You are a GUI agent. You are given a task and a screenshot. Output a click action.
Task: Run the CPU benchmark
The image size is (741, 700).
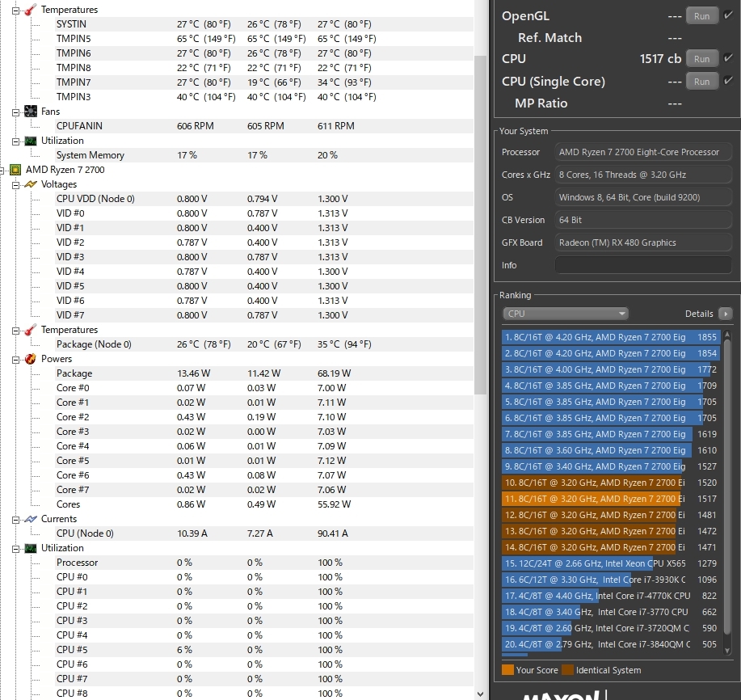coord(701,59)
